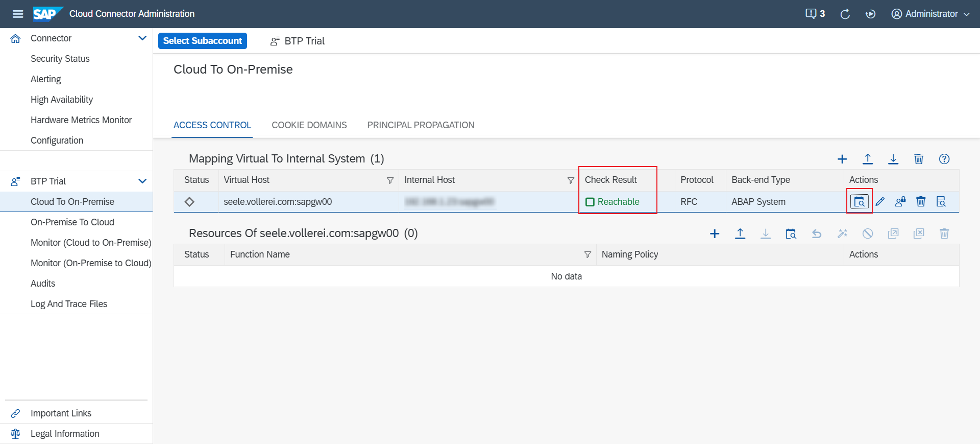Switch to the COOKIE DOMAINS tab
This screenshot has width=980, height=444.
tap(309, 125)
